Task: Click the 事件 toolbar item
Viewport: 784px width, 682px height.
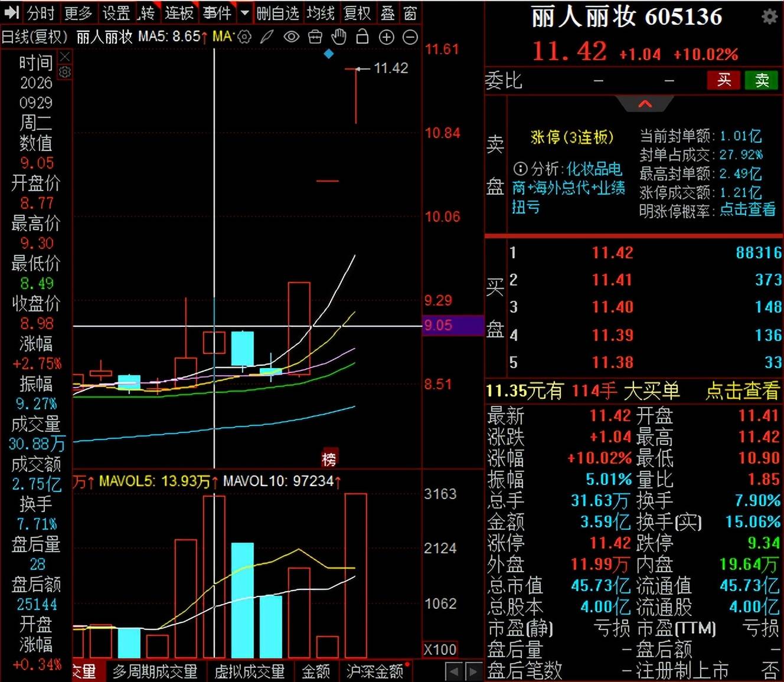Action: pos(217,12)
